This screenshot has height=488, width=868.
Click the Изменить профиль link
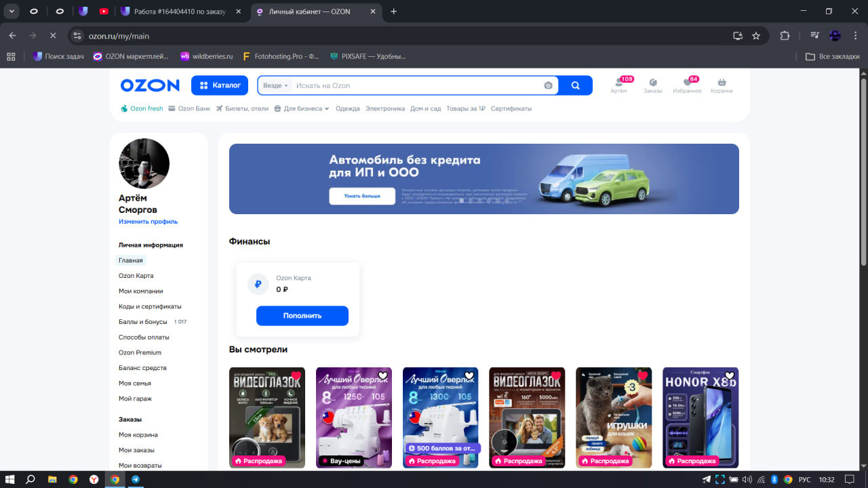point(148,222)
